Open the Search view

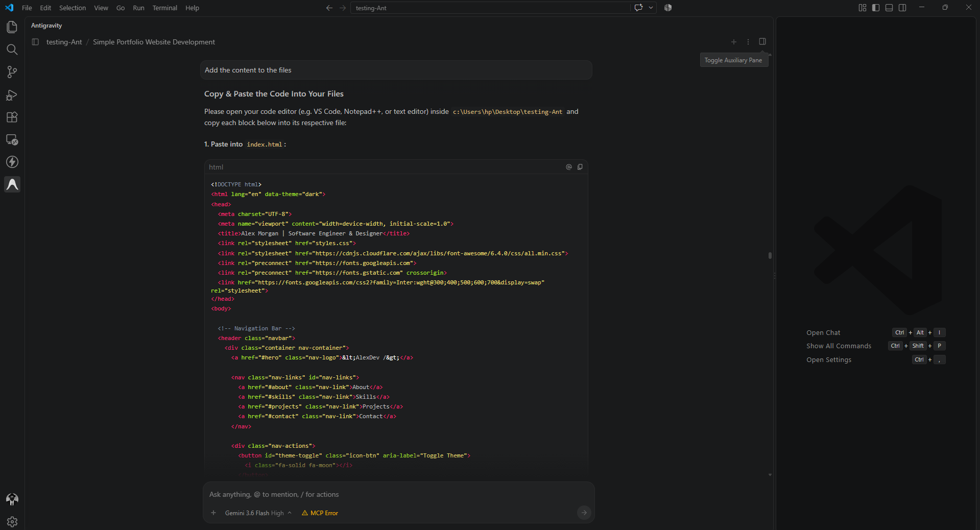12,50
